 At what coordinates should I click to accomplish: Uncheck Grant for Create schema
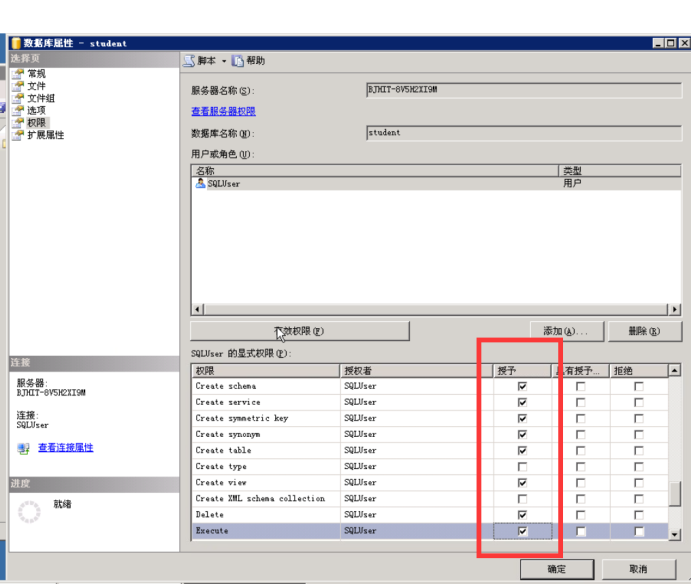tap(522, 386)
